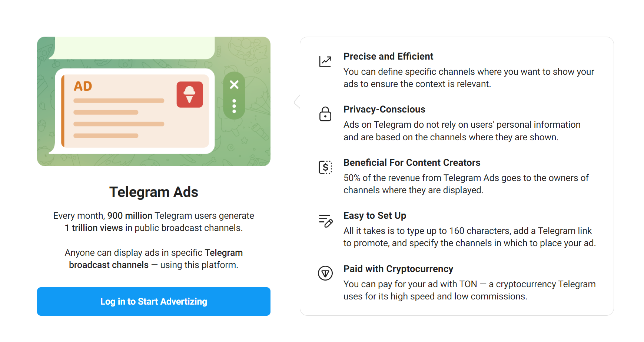Screen dimensions: 644x342
Task: Click the Telegram Ads heading
Action: 153,192
